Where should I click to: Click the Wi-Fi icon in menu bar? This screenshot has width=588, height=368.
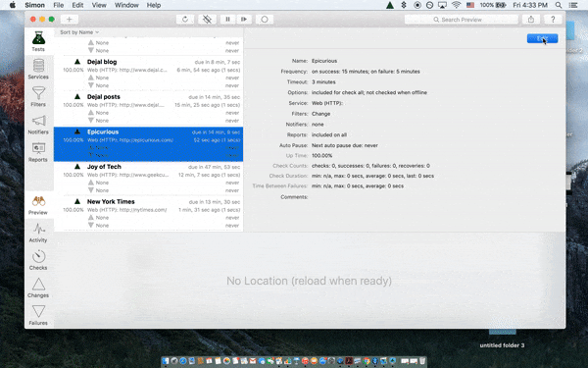coord(456,5)
